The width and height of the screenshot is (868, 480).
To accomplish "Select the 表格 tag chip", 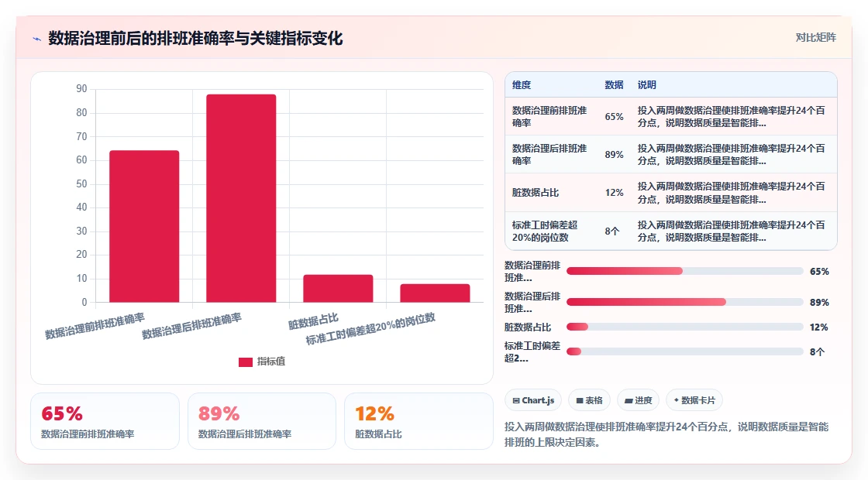I will (x=589, y=400).
